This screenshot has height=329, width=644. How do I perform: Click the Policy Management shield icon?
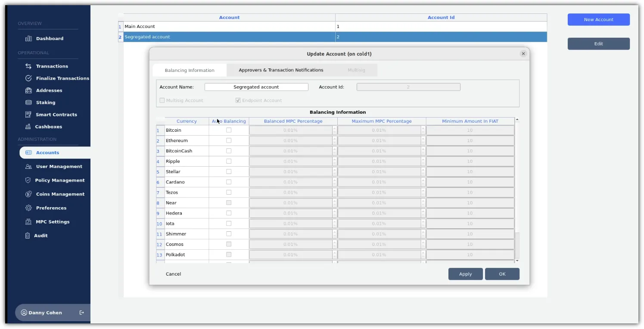[x=28, y=180]
